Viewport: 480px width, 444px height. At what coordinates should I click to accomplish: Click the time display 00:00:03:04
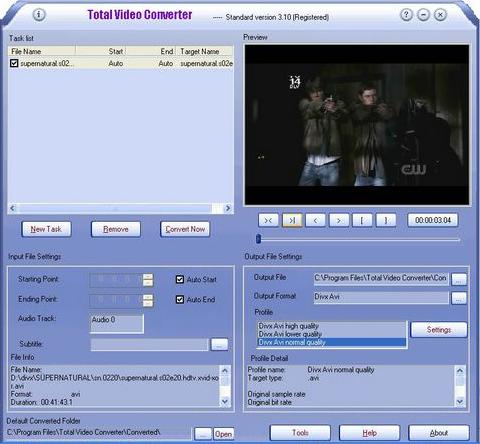coord(433,220)
